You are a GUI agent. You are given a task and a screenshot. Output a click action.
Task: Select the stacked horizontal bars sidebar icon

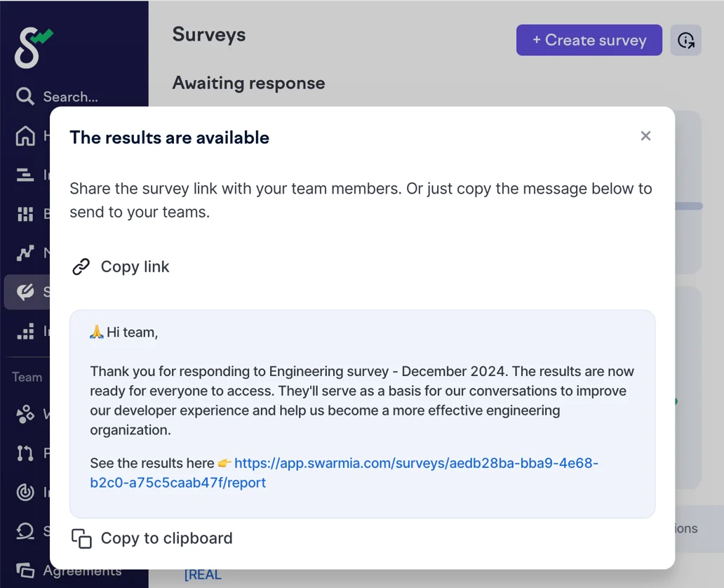tap(25, 175)
